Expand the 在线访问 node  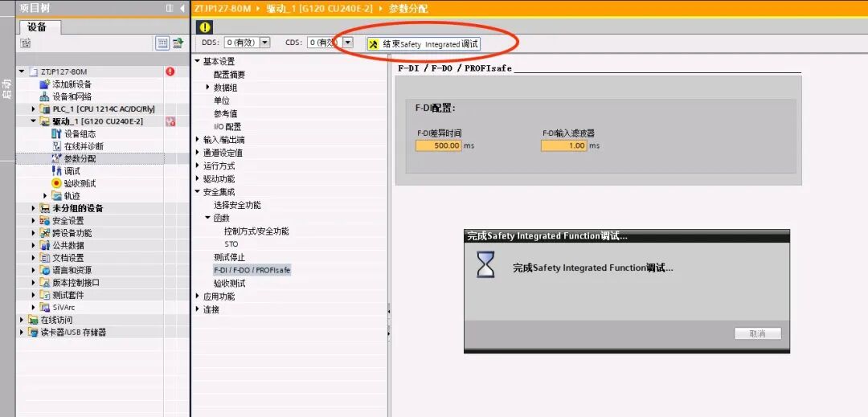(x=22, y=320)
